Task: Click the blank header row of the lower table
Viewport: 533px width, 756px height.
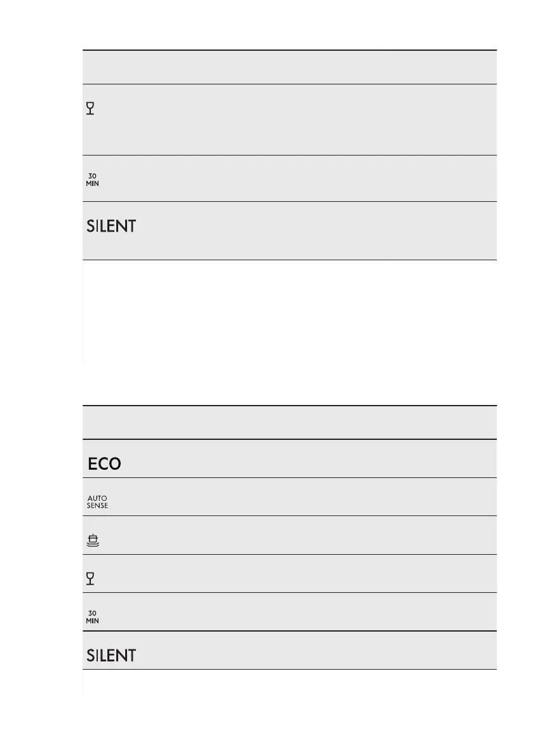Action: (x=289, y=423)
